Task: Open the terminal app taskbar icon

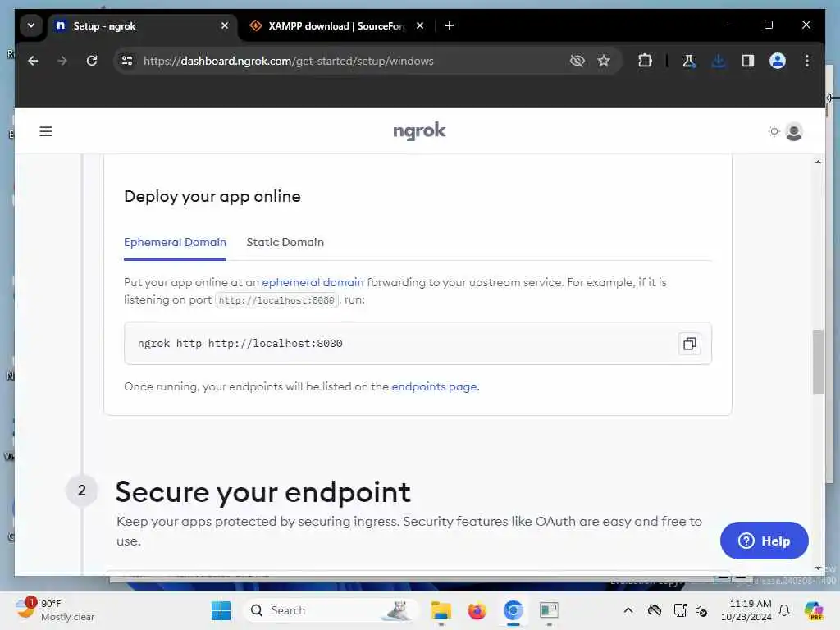Action: [549, 610]
